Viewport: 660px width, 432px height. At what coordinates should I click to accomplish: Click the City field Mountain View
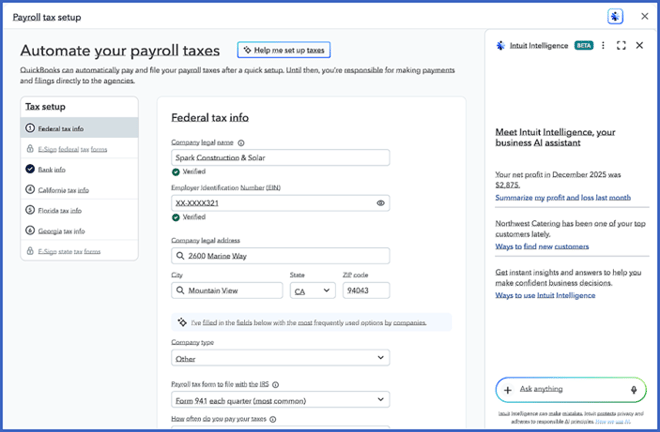[227, 291]
